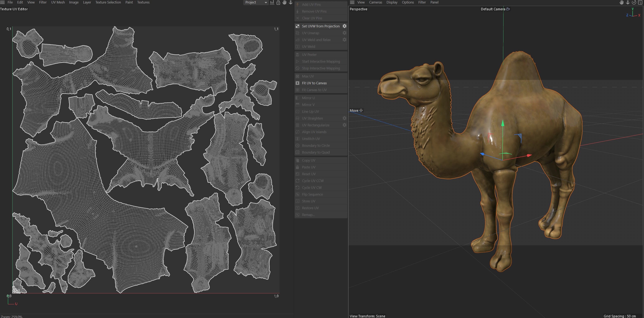
Task: Click the UV editor pan hand icon
Action: 285,2
